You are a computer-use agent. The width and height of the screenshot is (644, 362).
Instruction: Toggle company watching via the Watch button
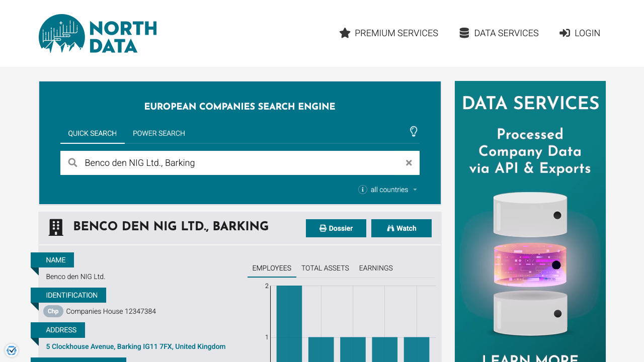(x=401, y=228)
